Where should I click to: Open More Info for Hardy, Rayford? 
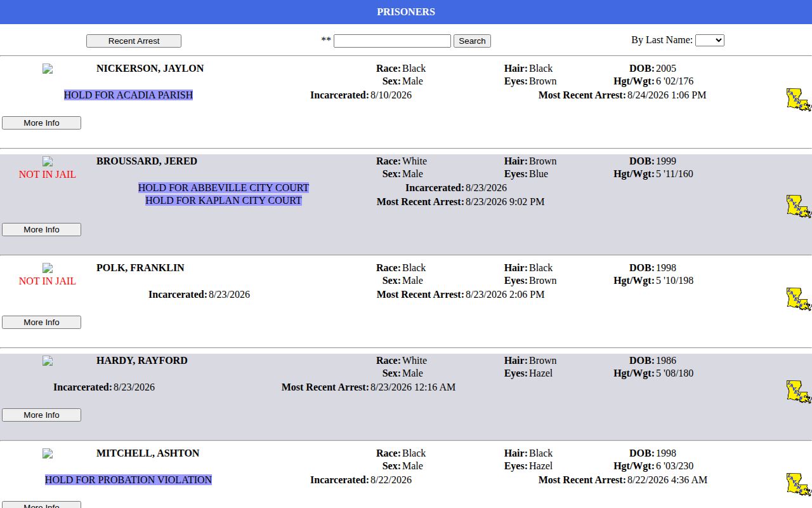point(41,415)
